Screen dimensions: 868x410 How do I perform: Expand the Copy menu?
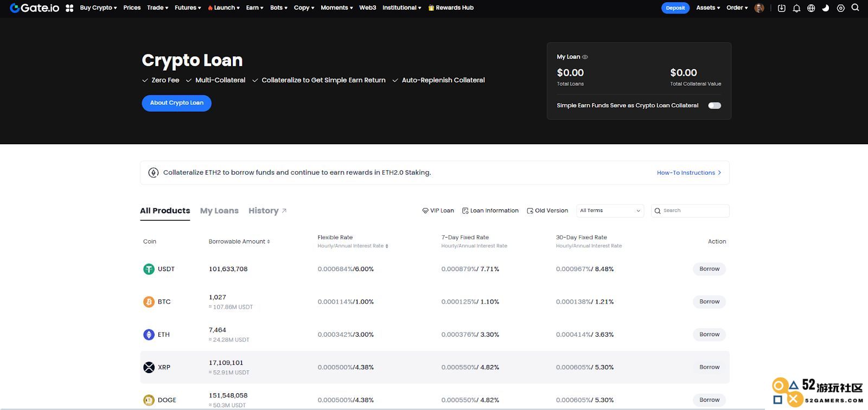point(304,8)
